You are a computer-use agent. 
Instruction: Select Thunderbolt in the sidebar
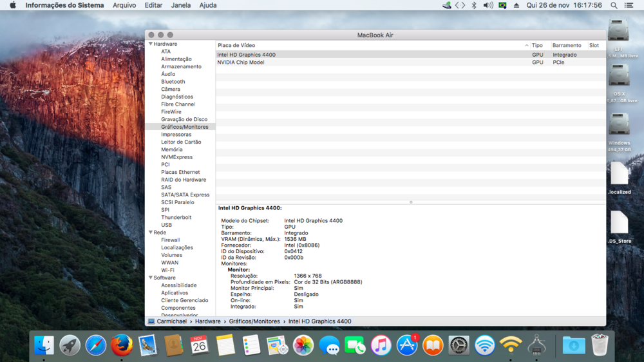coord(176,218)
